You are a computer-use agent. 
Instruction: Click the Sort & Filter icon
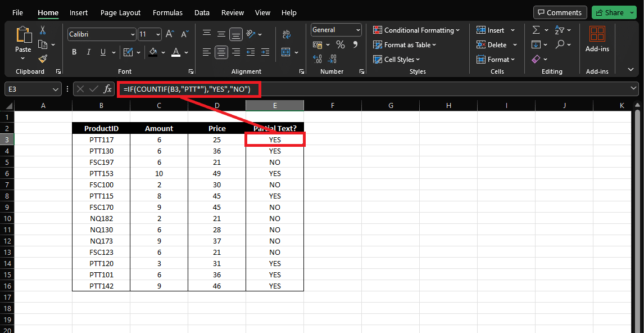[559, 29]
